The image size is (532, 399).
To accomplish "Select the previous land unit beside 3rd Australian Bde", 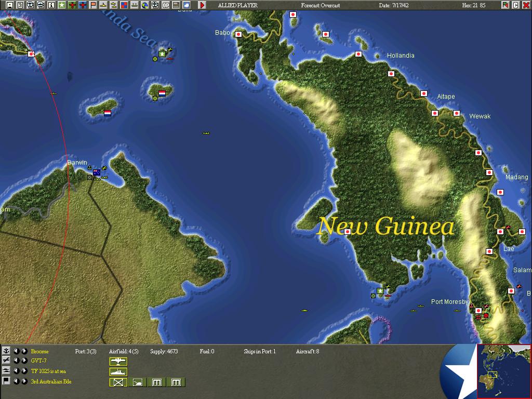I will click(16, 381).
